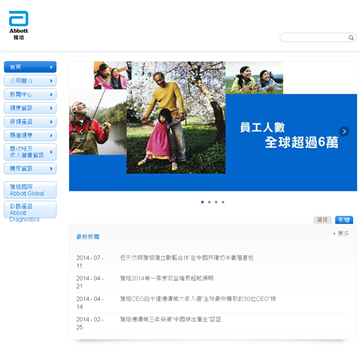
Task: Click the banner photo of two women lying on grass
Action: [255, 78]
